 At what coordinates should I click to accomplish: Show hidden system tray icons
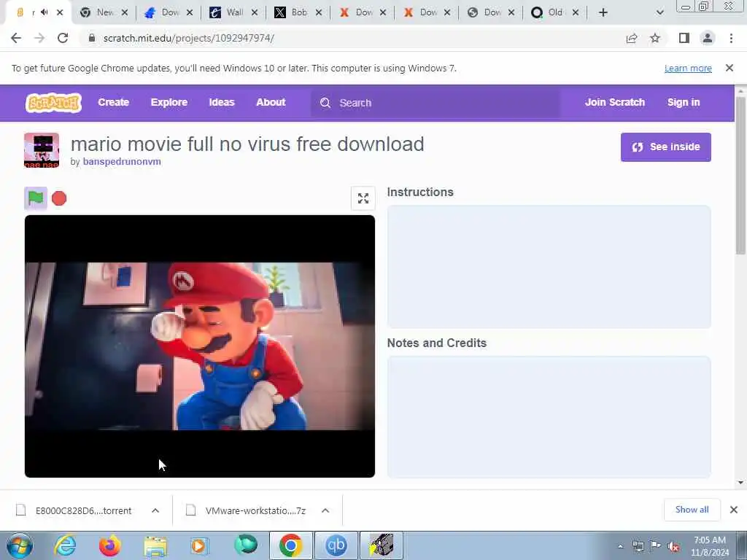click(x=620, y=547)
